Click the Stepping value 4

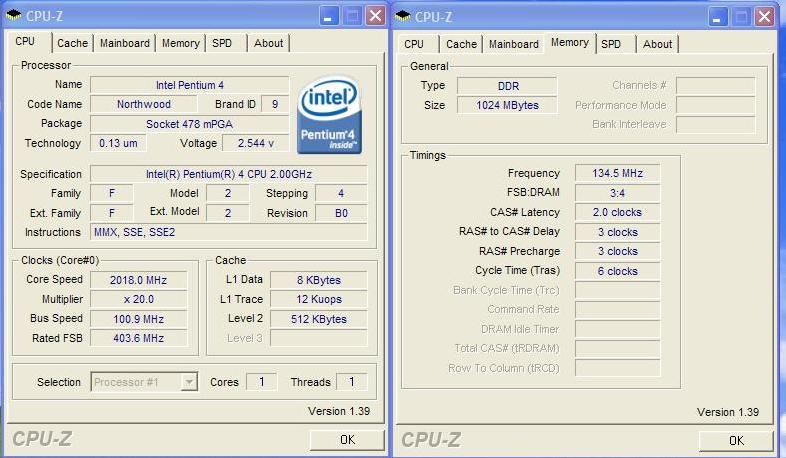(x=341, y=193)
